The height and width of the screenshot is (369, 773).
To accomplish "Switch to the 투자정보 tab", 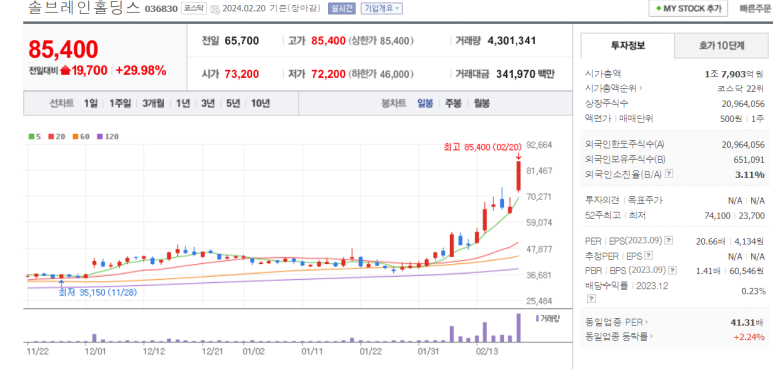I will tap(627, 46).
